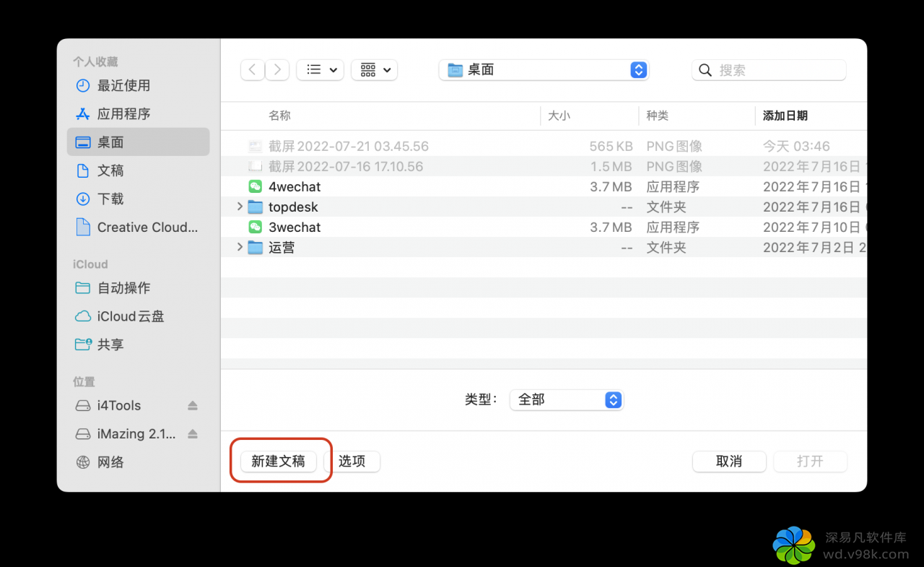
Task: Click the magnifier icon in the search field
Action: (706, 70)
